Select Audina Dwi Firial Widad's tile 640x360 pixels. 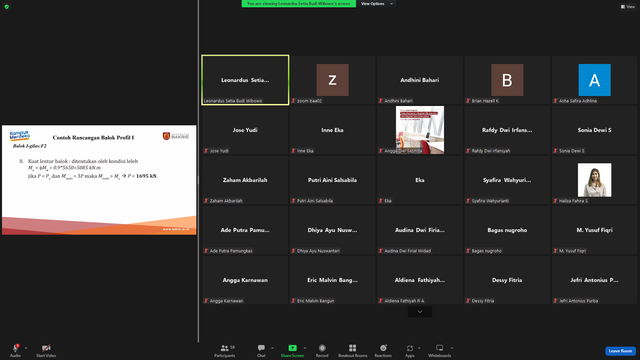420,230
